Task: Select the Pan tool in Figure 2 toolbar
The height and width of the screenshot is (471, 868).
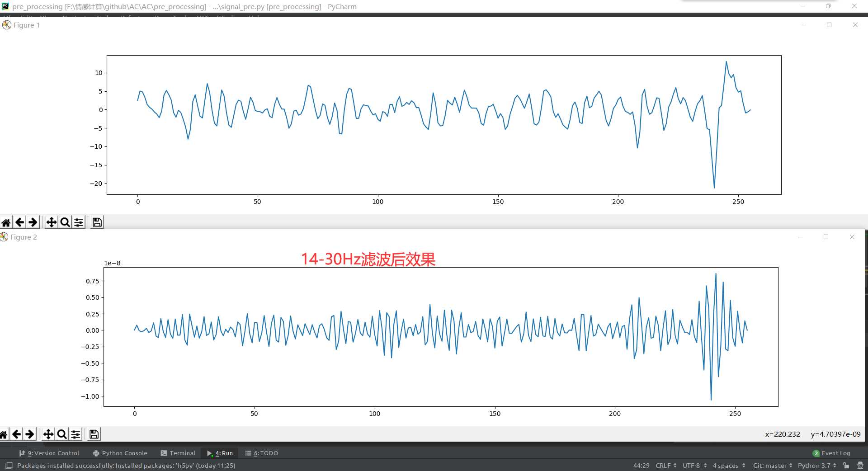Action: (x=48, y=434)
